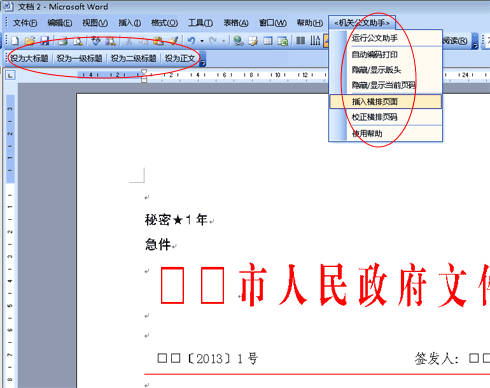The image size is (490, 388).
Task: Open a file with the folder icon
Action: click(30, 41)
